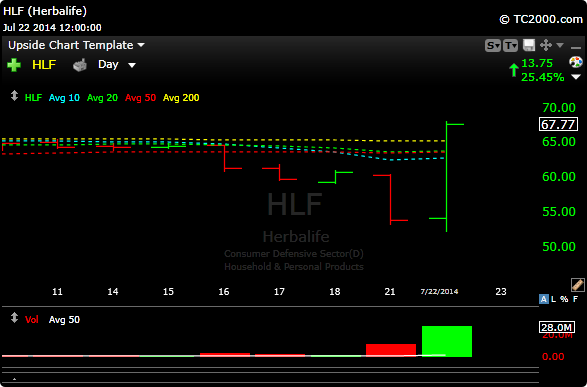Image resolution: width=587 pixels, height=387 pixels.
Task: Click the volume pane resize arrows icon
Action: 14,318
